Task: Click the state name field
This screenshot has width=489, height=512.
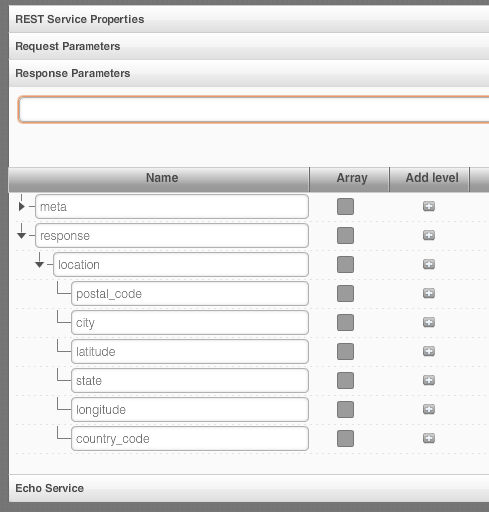Action: tap(190, 381)
